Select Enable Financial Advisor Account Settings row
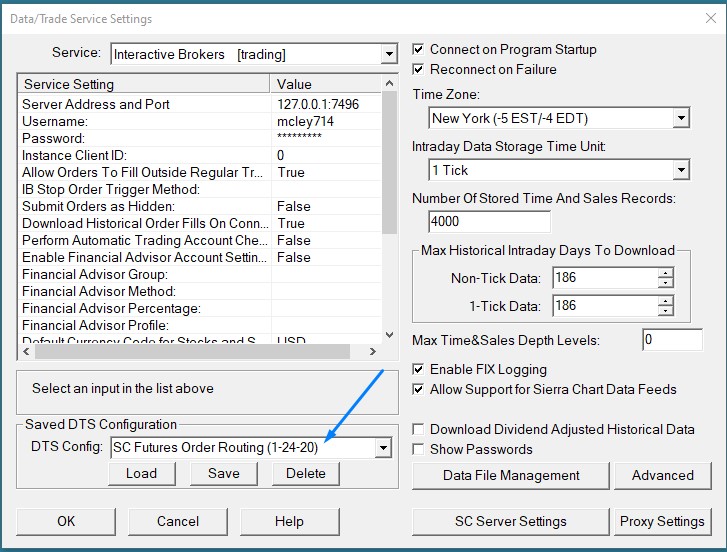The height and width of the screenshot is (552, 727). pyautogui.click(x=200, y=257)
